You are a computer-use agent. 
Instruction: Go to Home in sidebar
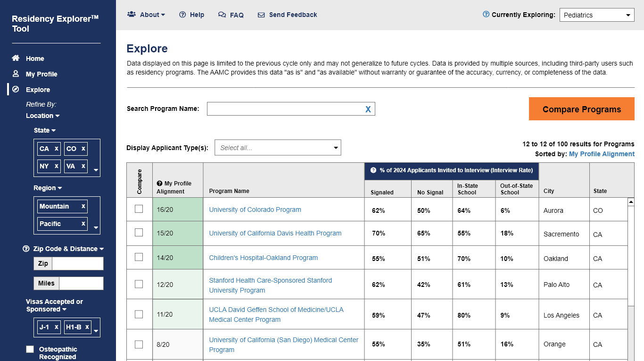[35, 59]
